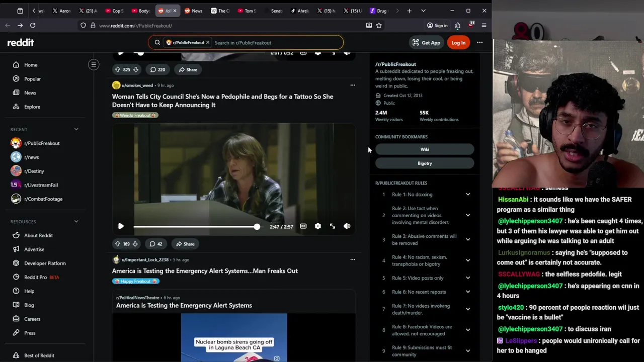Downvote the post with 169 votes

[135, 244]
